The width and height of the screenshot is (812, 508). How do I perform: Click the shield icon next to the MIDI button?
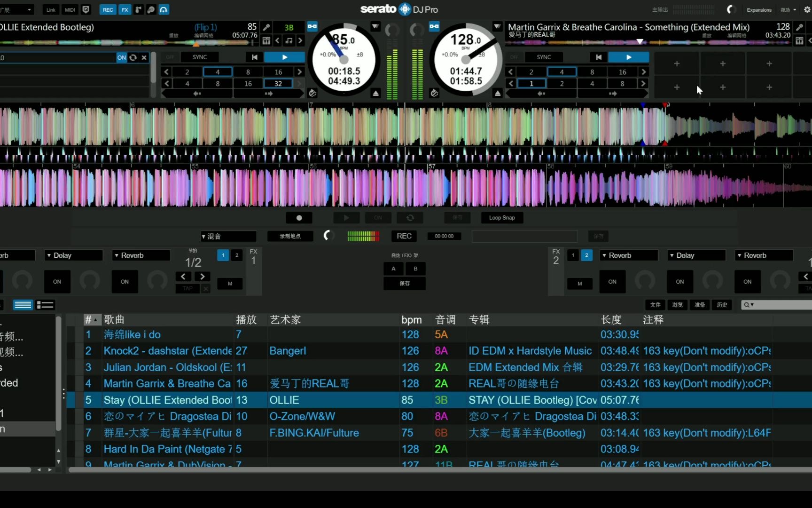coord(86,9)
